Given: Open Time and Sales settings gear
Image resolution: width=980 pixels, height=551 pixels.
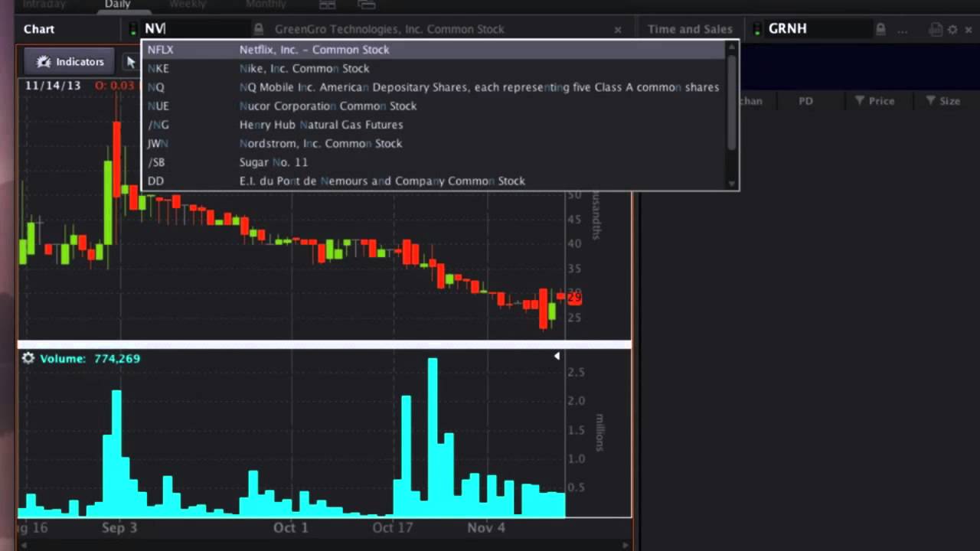Looking at the screenshot, I should tap(952, 29).
